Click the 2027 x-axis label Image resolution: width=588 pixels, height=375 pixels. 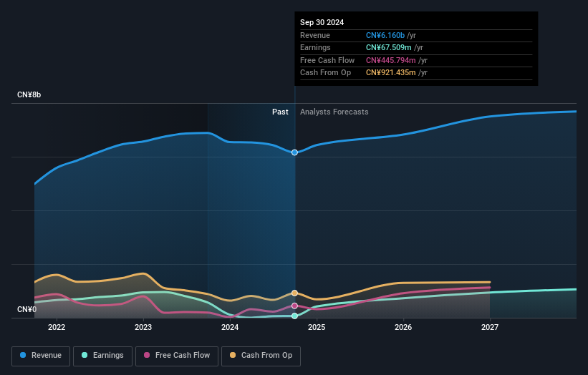pos(490,328)
